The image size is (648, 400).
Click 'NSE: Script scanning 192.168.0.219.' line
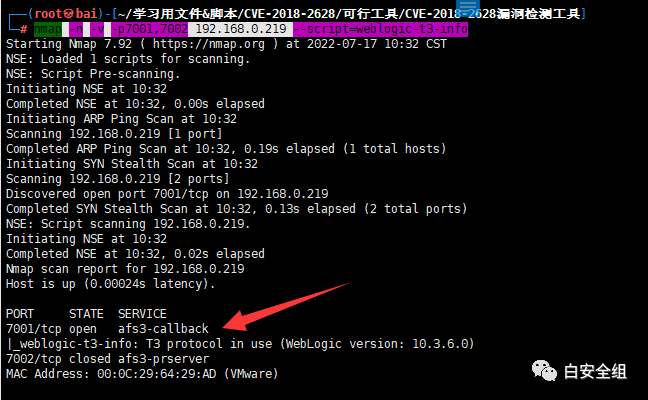click(x=128, y=224)
